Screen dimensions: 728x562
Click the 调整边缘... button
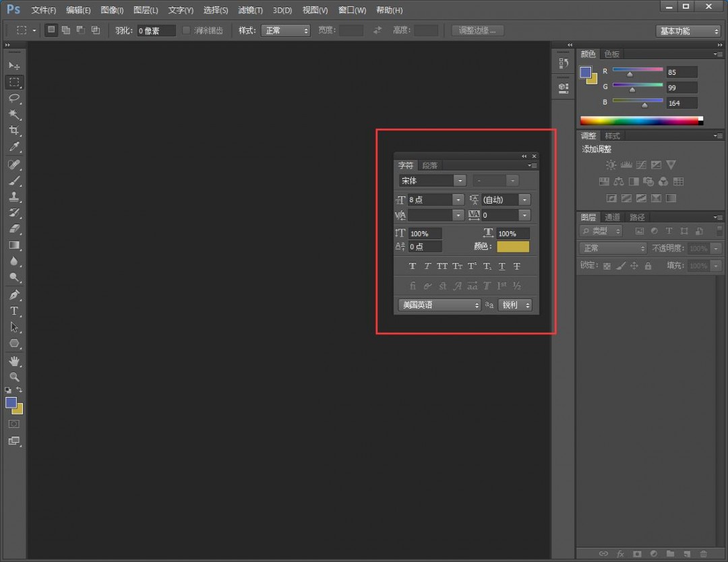tap(477, 30)
